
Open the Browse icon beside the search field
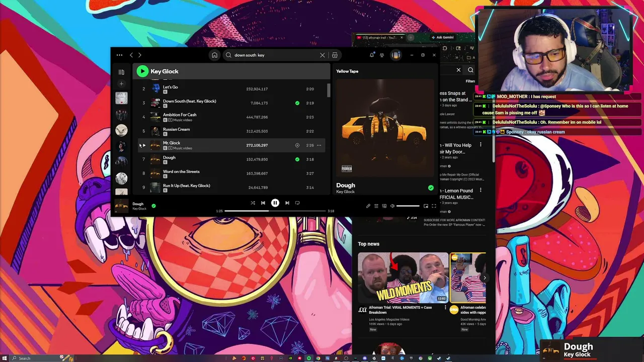(335, 55)
